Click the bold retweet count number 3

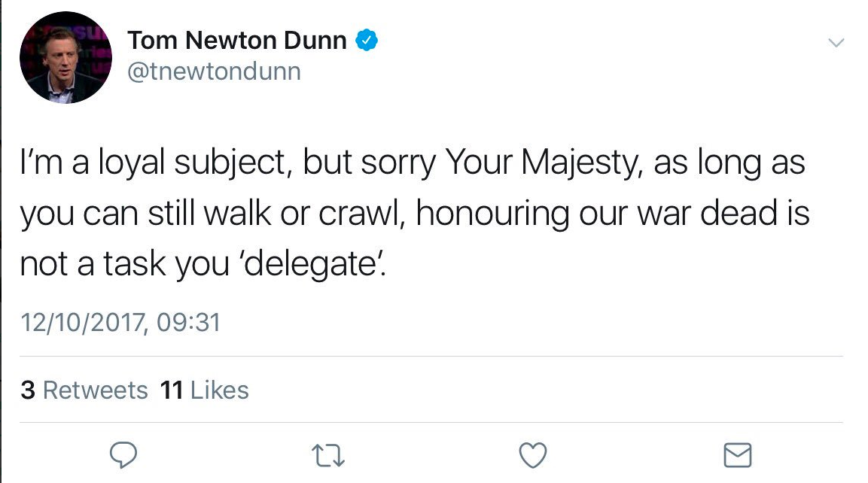28,390
